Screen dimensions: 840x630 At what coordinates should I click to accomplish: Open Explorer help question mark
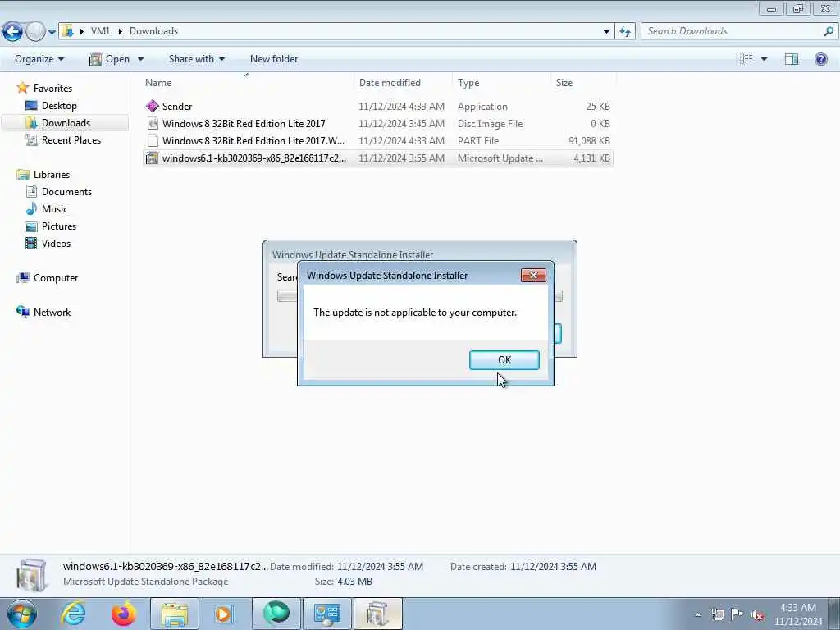click(x=820, y=59)
